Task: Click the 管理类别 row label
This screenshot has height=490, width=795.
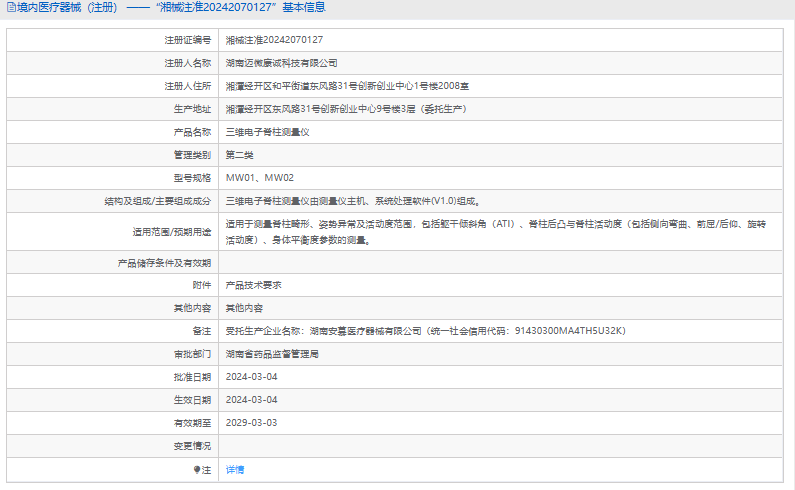Action: click(x=192, y=155)
